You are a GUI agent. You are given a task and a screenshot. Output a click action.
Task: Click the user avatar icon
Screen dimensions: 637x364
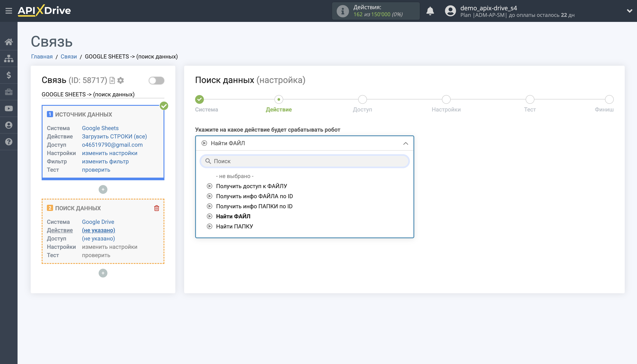[450, 11]
